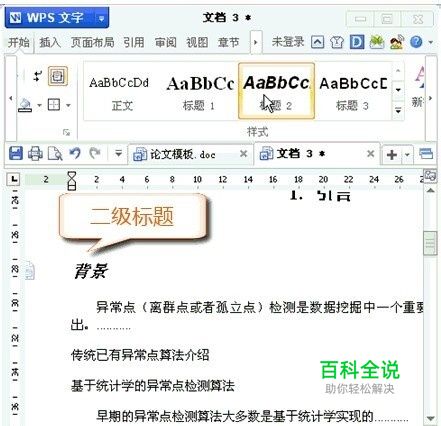Click the window switch icon beside tabs
Viewport: 441px width, 426px height.
pos(426,154)
